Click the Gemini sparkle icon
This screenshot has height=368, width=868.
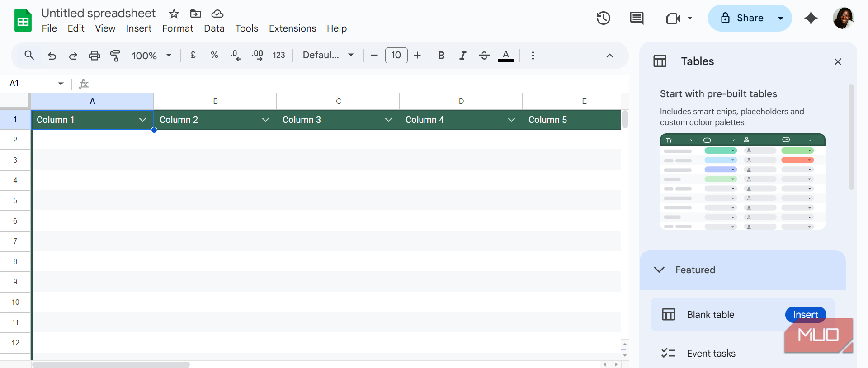pos(811,18)
